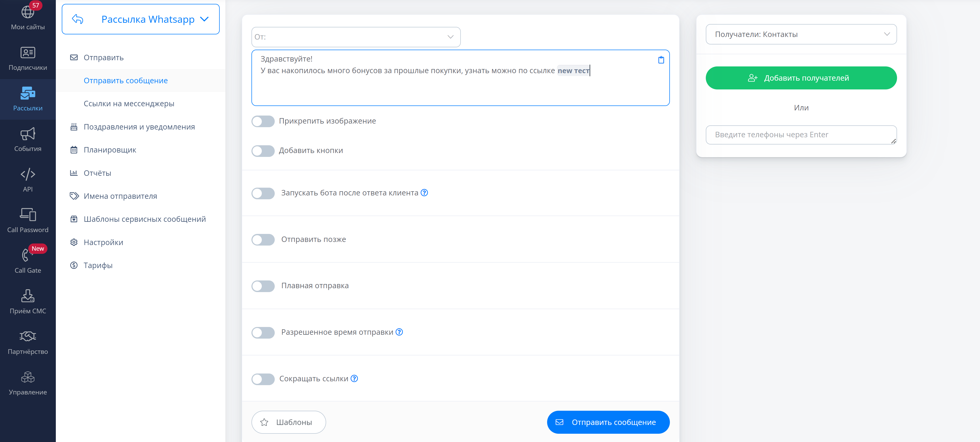The width and height of the screenshot is (980, 442).
Task: Click the back arrow next to Рассылка Whatsapp
Action: point(78,19)
